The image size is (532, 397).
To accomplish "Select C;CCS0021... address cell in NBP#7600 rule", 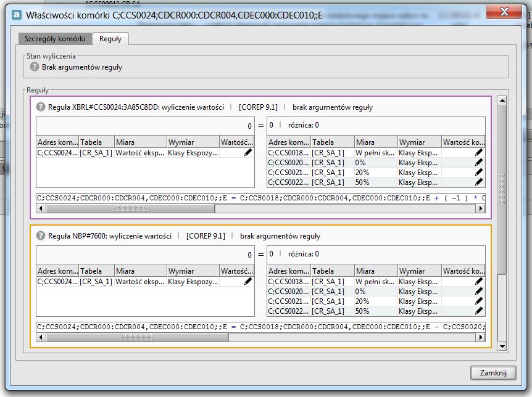I will point(289,301).
